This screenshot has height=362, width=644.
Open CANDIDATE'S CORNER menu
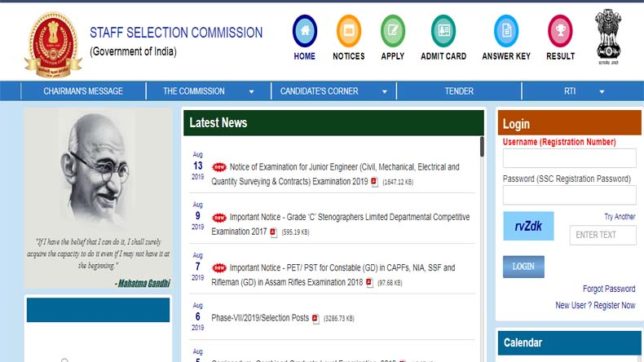[334, 91]
